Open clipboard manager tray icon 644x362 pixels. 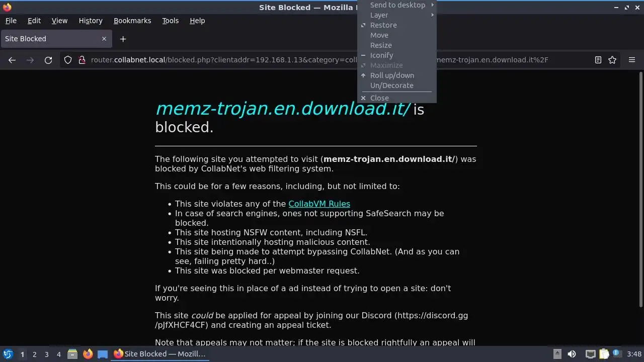coord(604,354)
